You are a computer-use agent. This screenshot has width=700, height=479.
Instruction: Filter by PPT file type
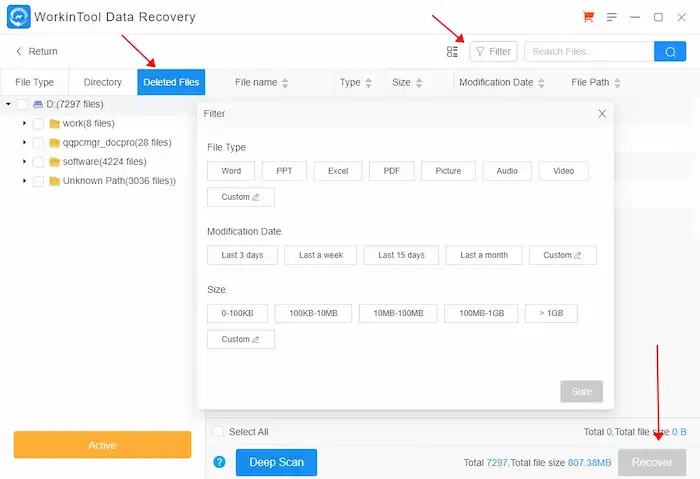click(x=284, y=171)
